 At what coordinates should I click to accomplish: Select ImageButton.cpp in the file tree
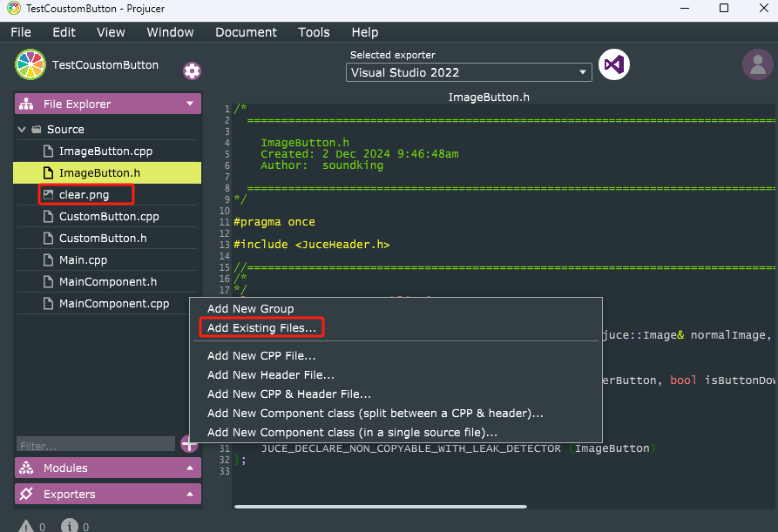[107, 152]
